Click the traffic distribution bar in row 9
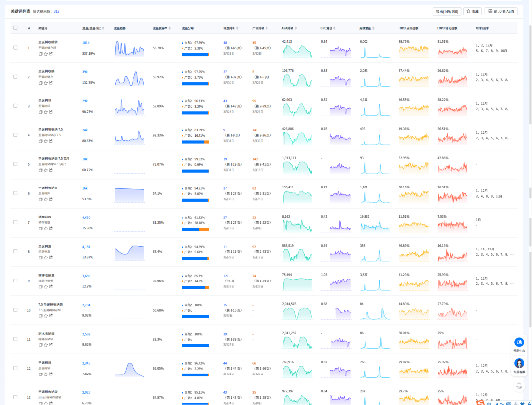The height and width of the screenshot is (405, 532). point(196,288)
